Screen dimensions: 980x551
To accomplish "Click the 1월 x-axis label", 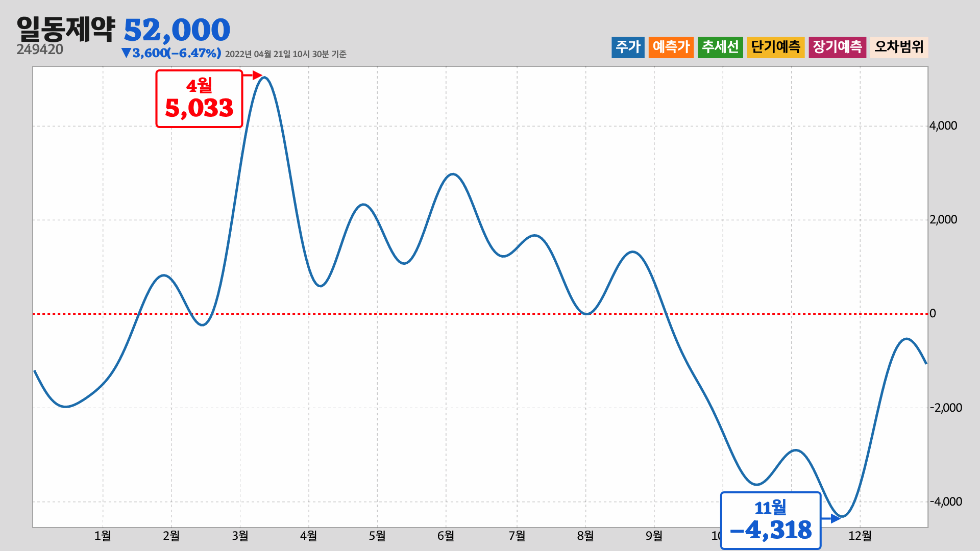I will click(x=103, y=536).
